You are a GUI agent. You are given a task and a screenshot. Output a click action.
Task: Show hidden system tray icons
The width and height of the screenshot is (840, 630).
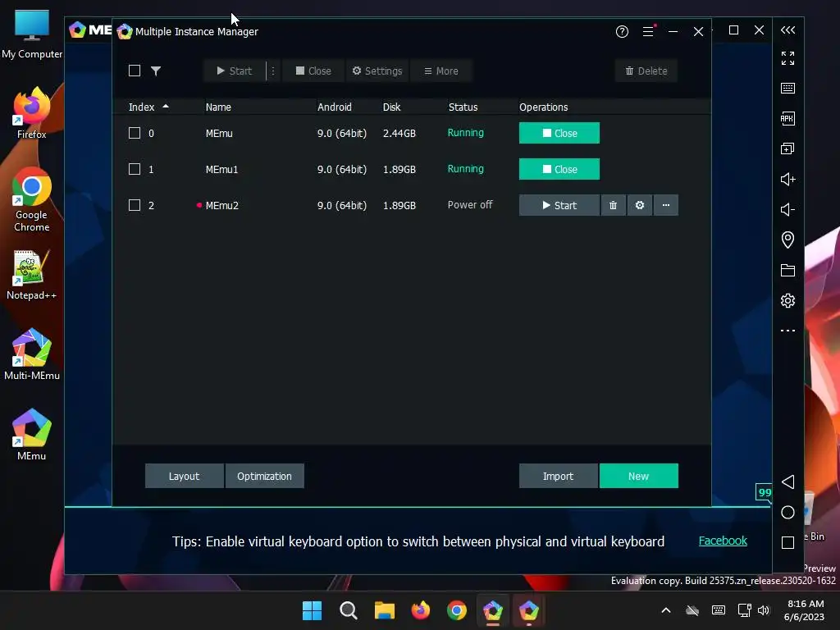(666, 610)
